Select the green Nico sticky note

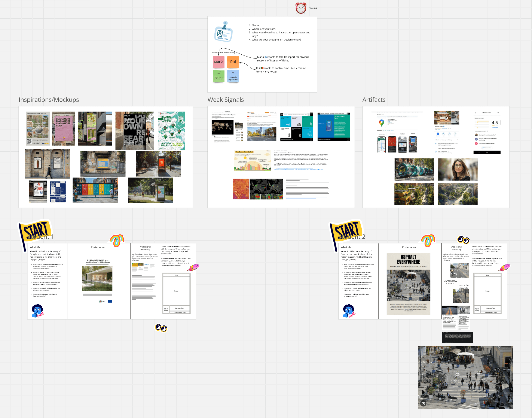(218, 76)
